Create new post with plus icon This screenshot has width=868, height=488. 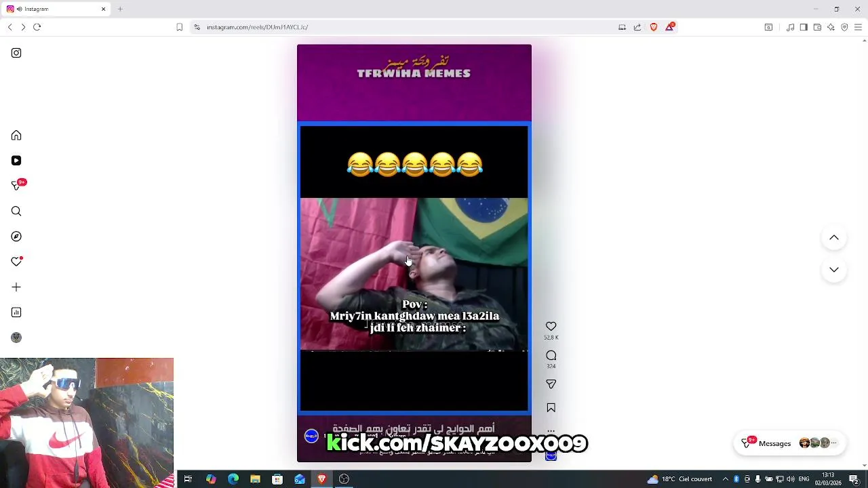point(16,287)
